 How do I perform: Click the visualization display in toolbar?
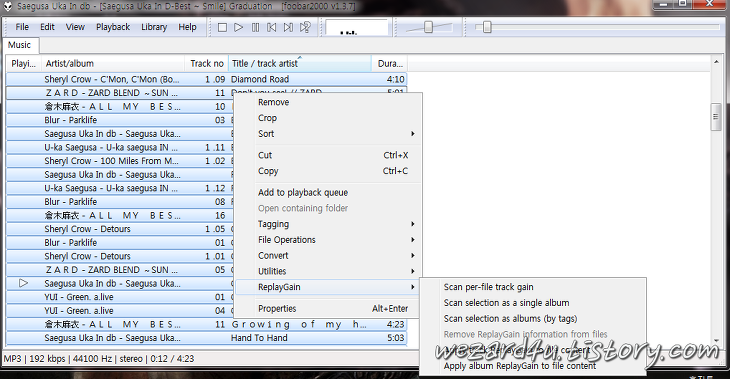(x=357, y=27)
